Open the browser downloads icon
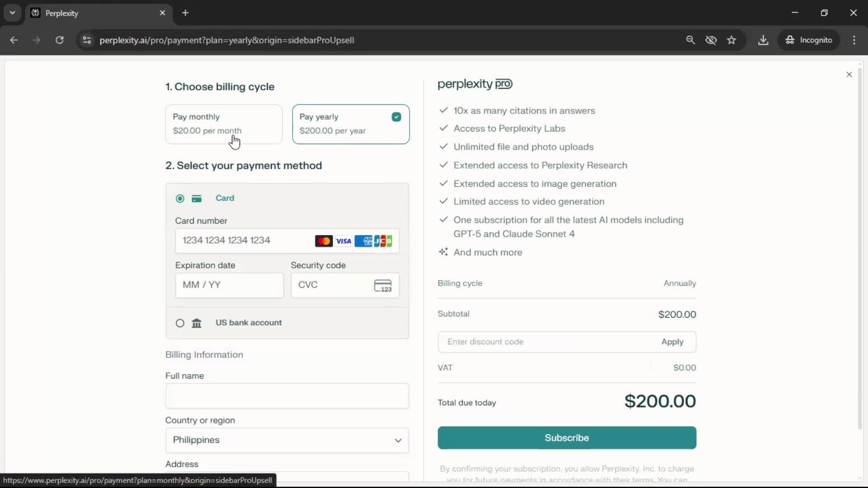868x488 pixels. pos(763,40)
